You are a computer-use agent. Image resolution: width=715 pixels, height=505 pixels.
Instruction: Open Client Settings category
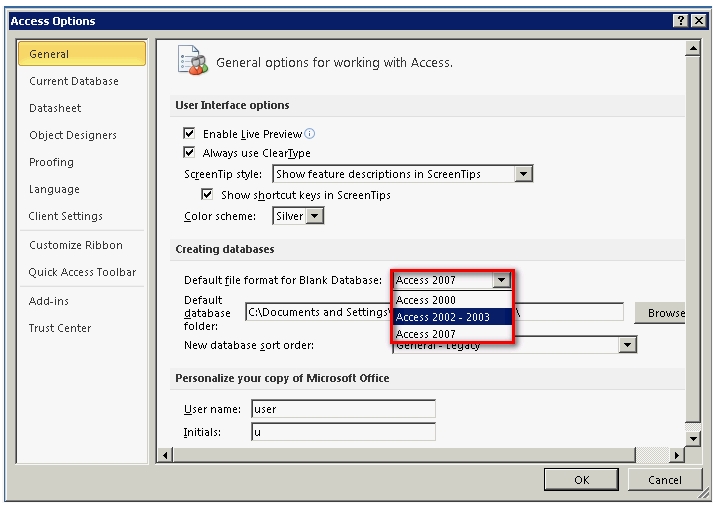(x=82, y=216)
